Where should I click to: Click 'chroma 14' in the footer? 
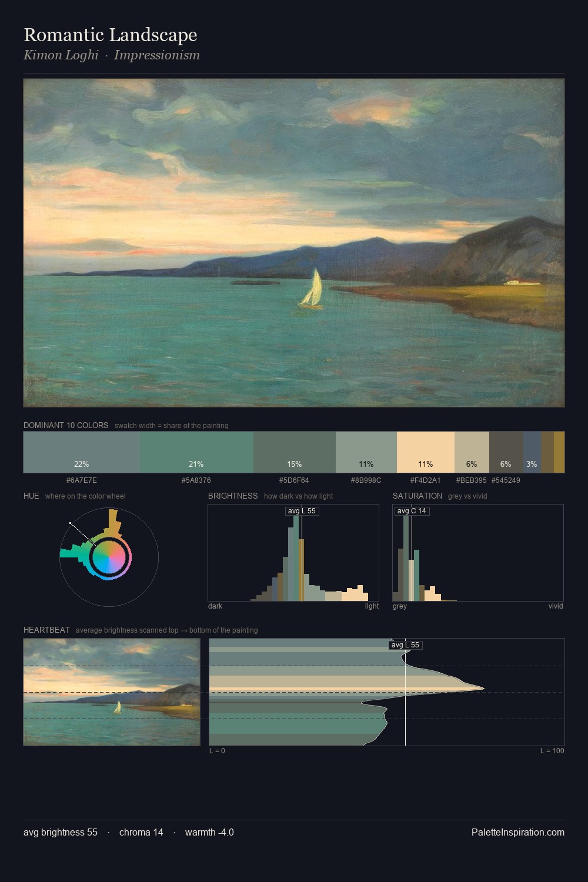[141, 832]
